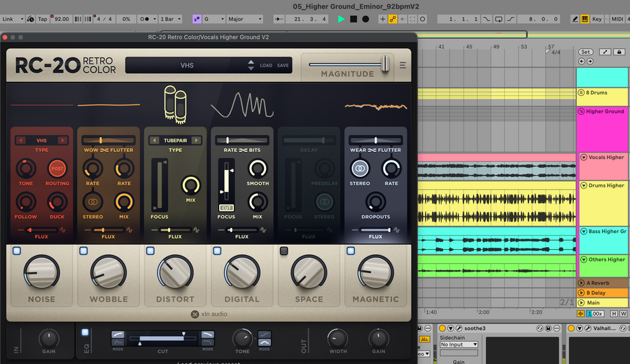Step preset with the up arrow next to VHS

coord(251,62)
